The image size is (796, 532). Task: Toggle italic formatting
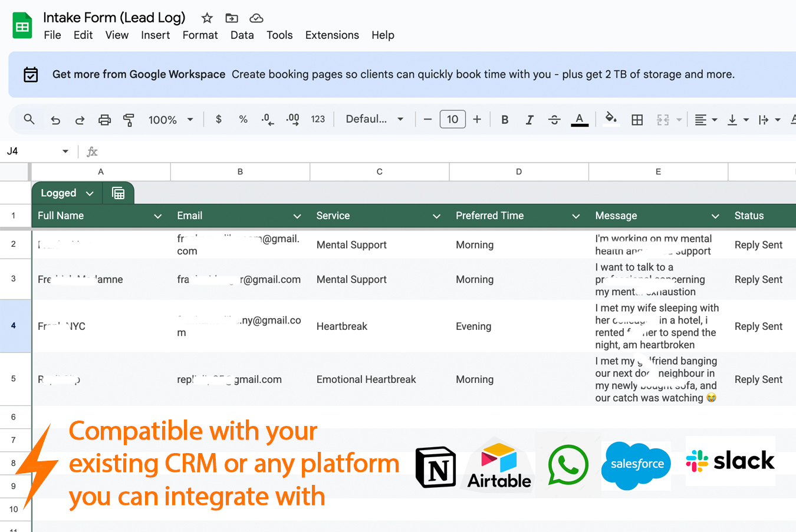click(x=529, y=120)
